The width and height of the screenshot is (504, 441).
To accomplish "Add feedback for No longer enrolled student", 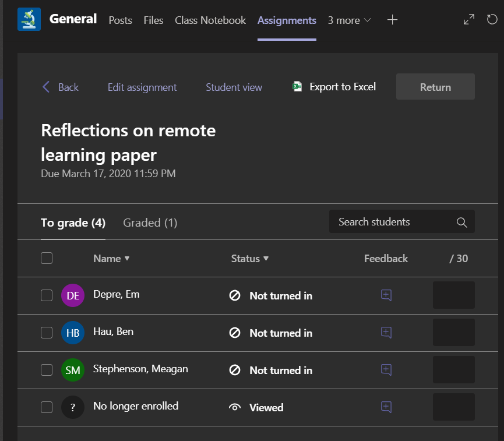I will coord(386,407).
